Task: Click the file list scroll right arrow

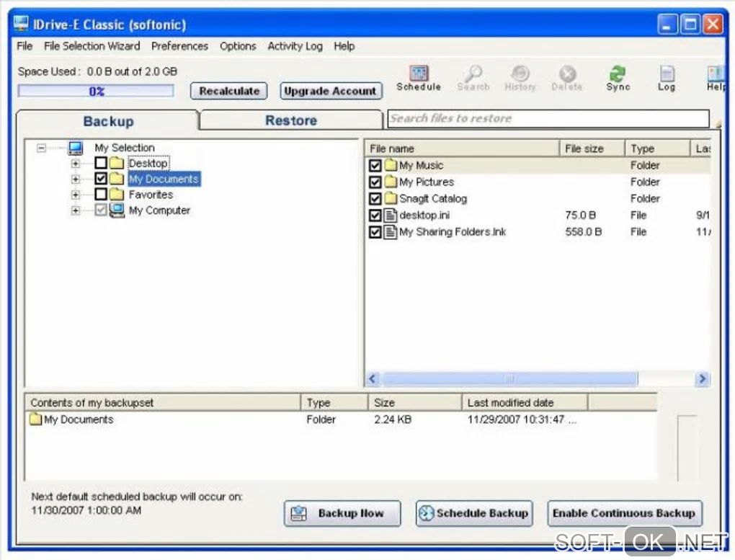Action: 702,378
